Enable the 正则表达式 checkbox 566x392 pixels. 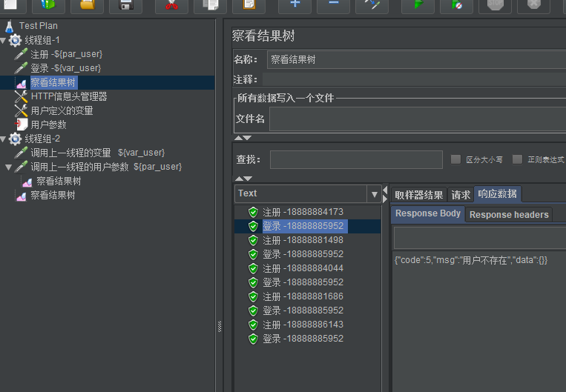click(518, 159)
